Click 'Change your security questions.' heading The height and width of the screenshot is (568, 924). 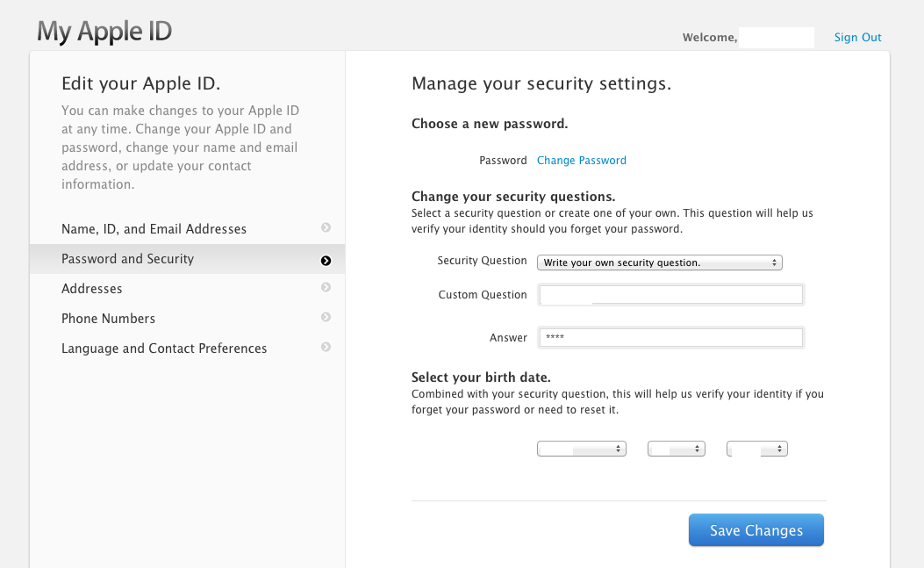[x=513, y=197]
